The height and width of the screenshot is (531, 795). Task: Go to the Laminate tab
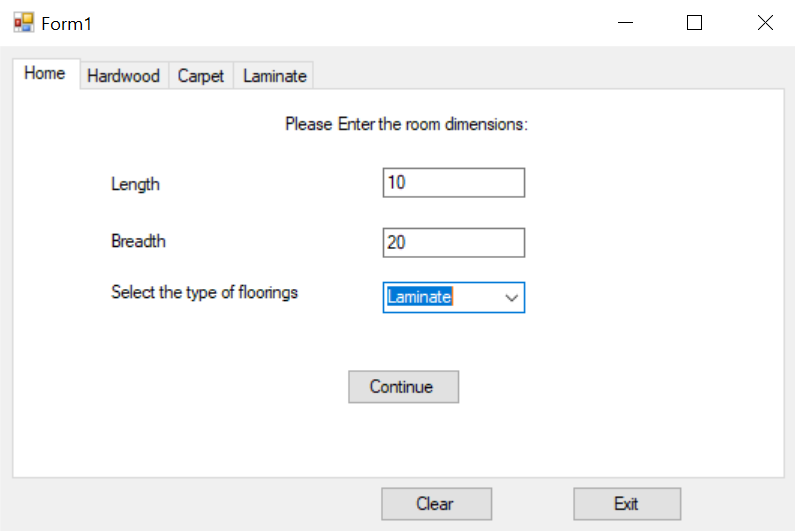point(275,76)
